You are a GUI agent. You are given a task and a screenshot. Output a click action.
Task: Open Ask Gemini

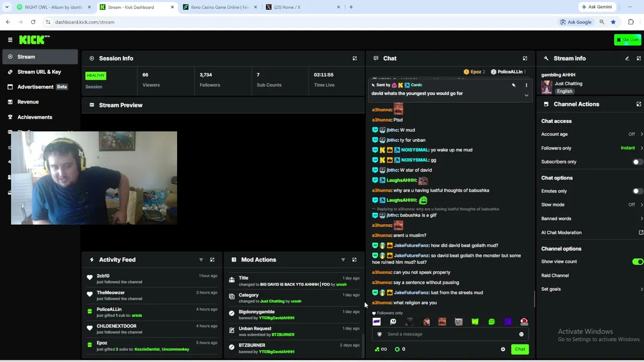pyautogui.click(x=596, y=7)
